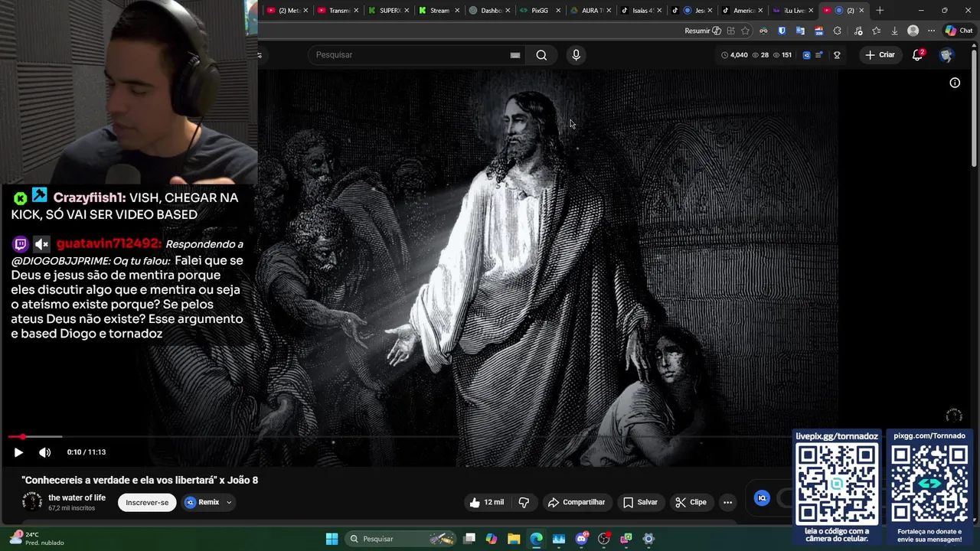Create a clip with Clipe button
The image size is (980, 551).
coord(691,502)
